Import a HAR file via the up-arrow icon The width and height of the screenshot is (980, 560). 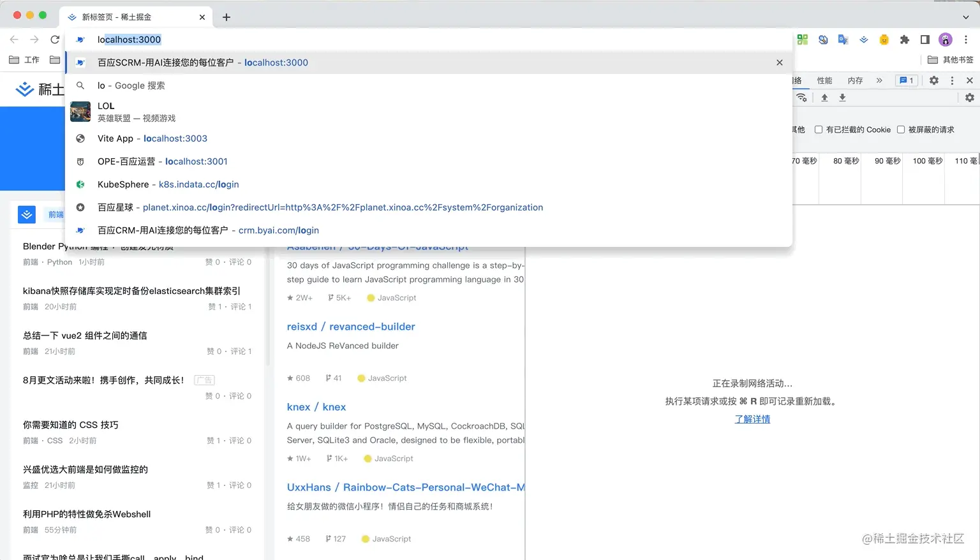pyautogui.click(x=825, y=98)
